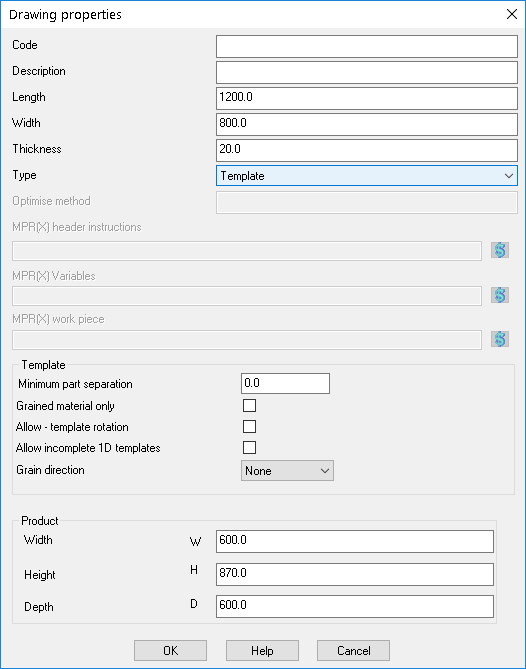This screenshot has height=669, width=526.
Task: Select the Length field with 1200.0
Action: coord(367,99)
